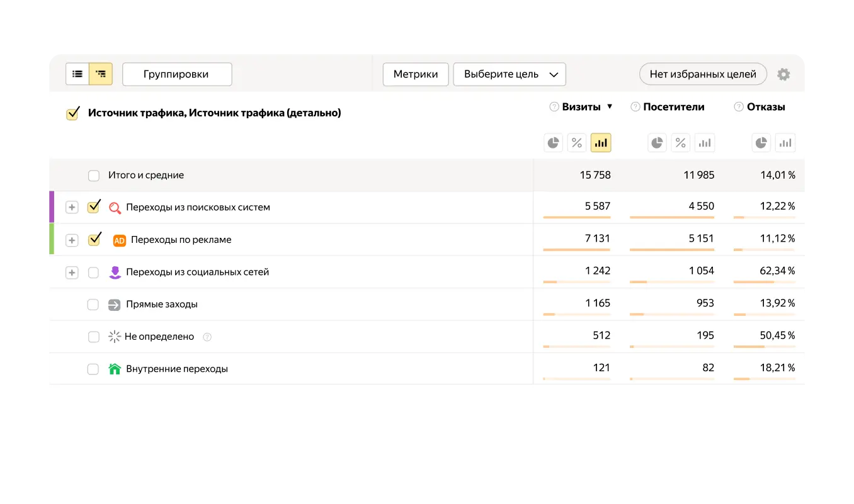
Task: Check the Переходы из социальных сетей checkbox
Action: click(x=93, y=272)
